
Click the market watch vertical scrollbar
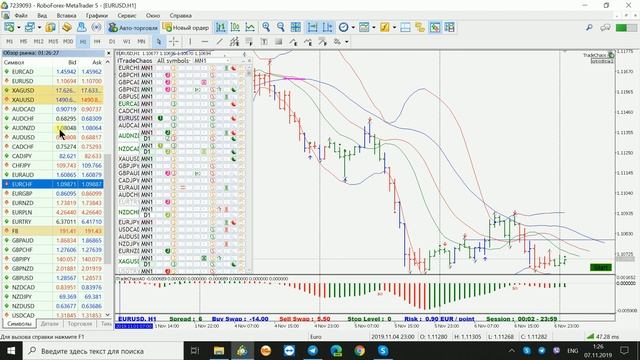point(108,209)
